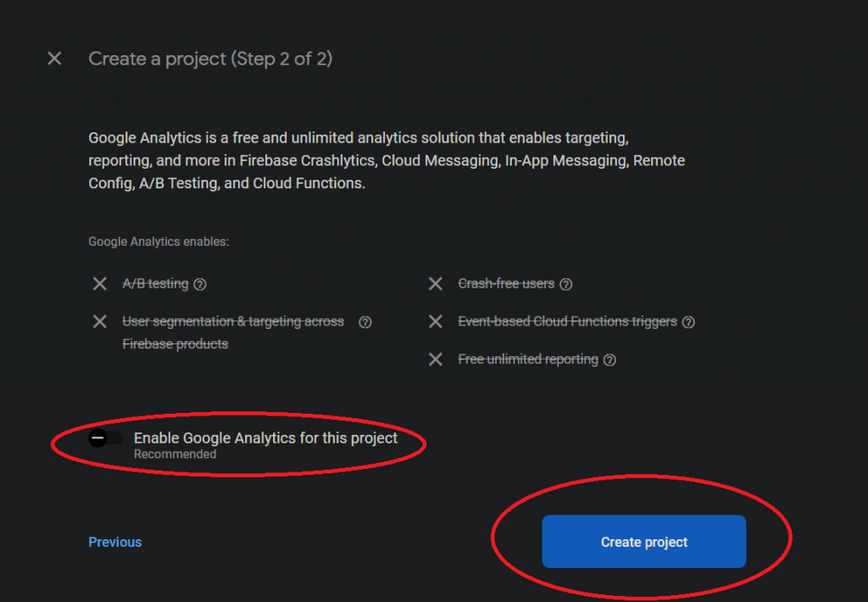Click help icon beside Crash-free users
This screenshot has height=602, width=868.
(x=566, y=284)
